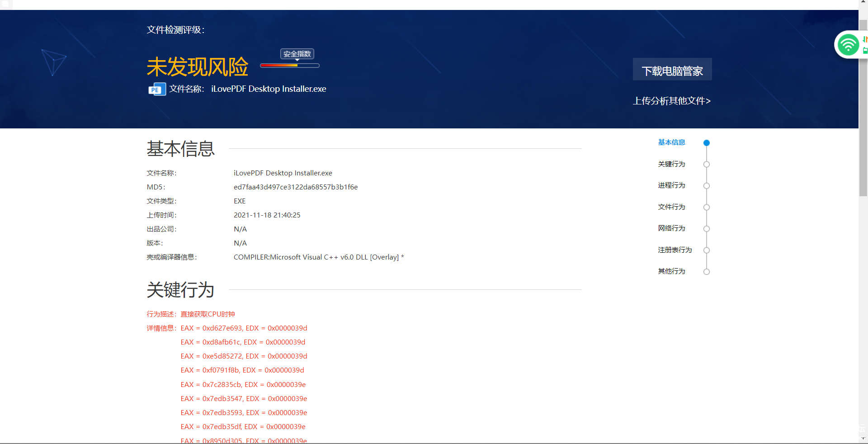Click the 关键行为 timeline dot
This screenshot has height=444, width=868.
point(707,164)
